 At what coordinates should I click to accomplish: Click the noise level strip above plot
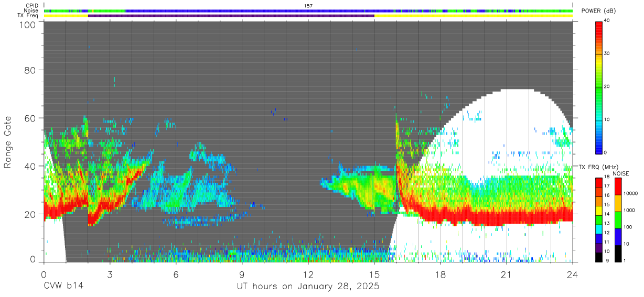coord(308,10)
